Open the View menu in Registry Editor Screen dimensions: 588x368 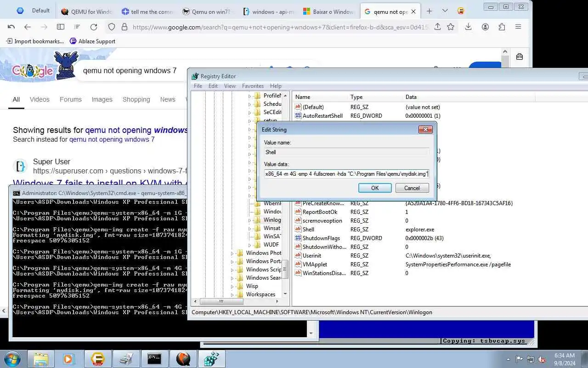(230, 86)
